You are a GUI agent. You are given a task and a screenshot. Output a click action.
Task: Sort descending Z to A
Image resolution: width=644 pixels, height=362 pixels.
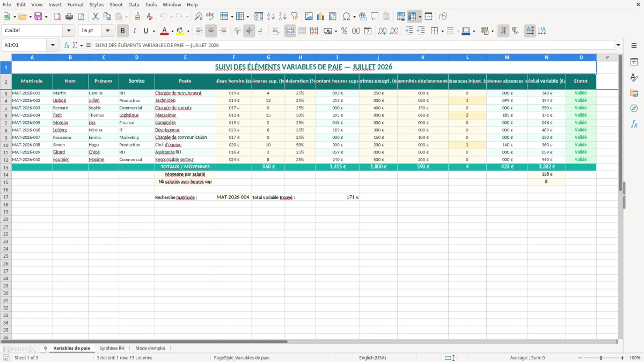click(283, 17)
